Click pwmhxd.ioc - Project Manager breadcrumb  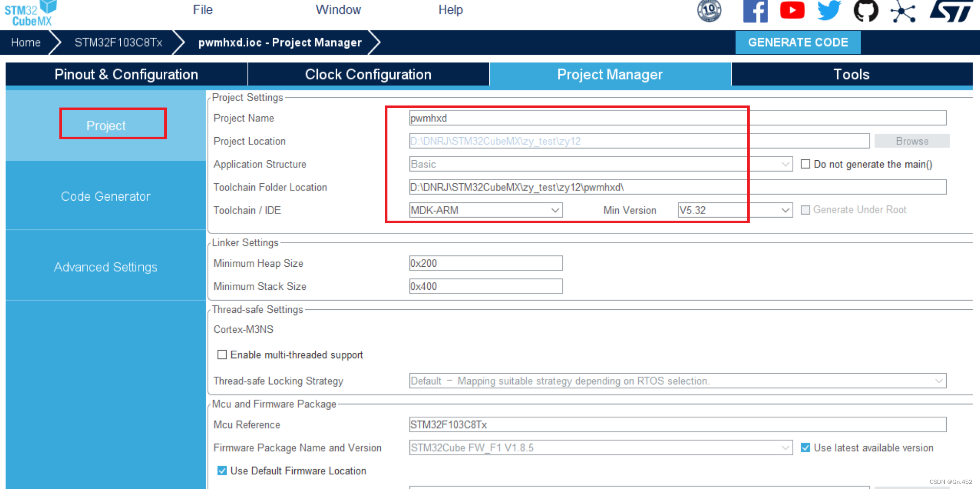point(280,42)
